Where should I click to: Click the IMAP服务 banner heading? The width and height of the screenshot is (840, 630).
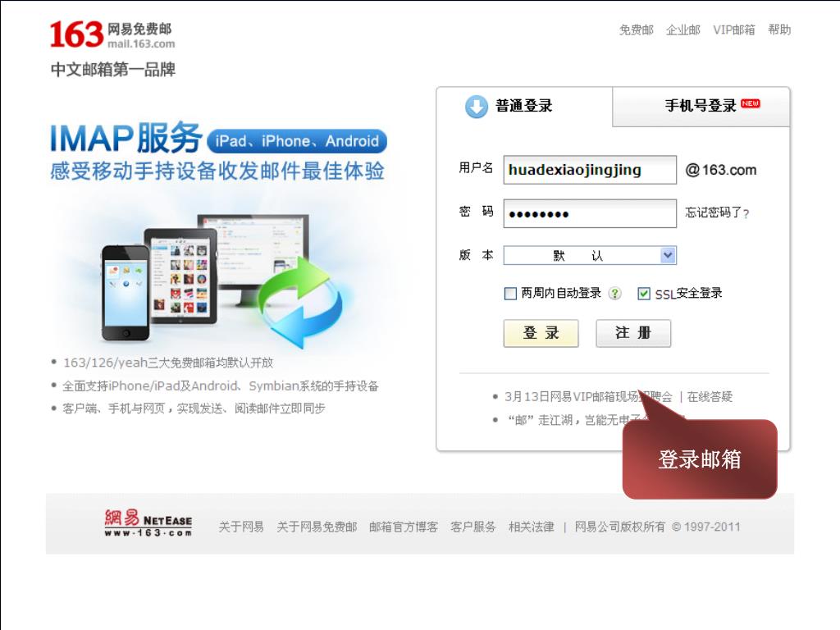[x=126, y=138]
